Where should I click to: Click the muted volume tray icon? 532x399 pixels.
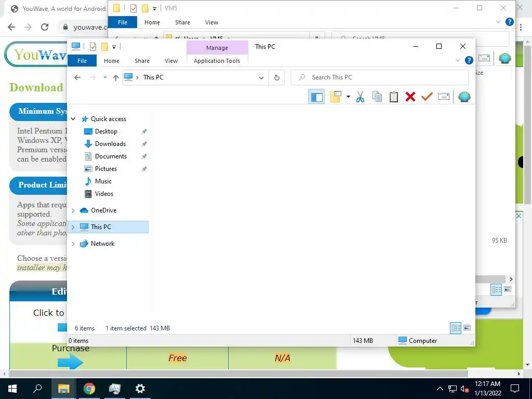(464, 389)
